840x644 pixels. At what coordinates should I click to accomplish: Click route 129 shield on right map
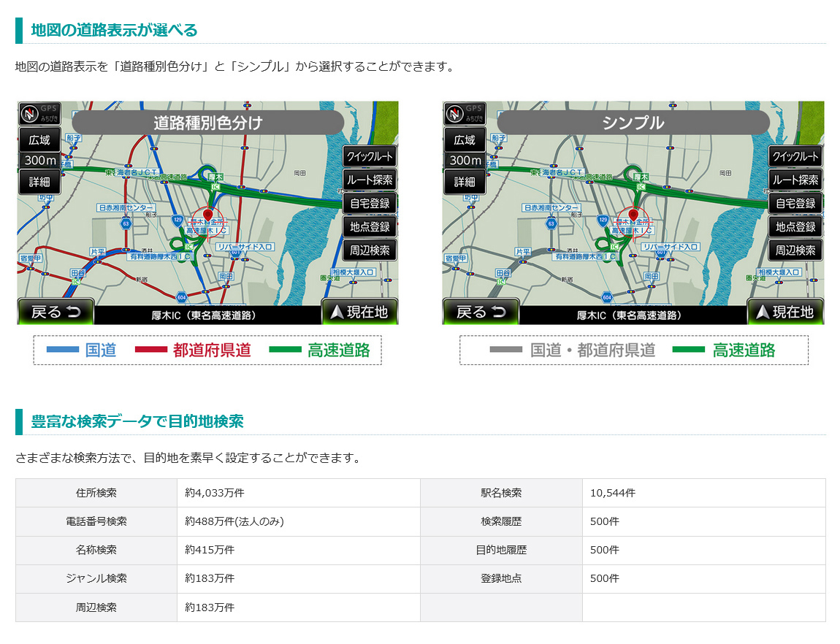pyautogui.click(x=603, y=220)
